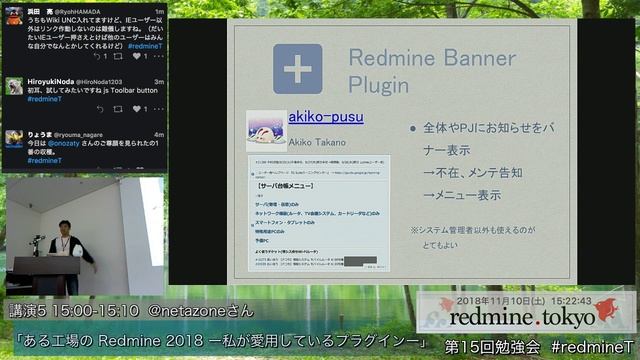Click the "Redmine Banner Plugin" slide title
Image resolution: width=640 pixels, height=360 pixels.
tap(432, 71)
